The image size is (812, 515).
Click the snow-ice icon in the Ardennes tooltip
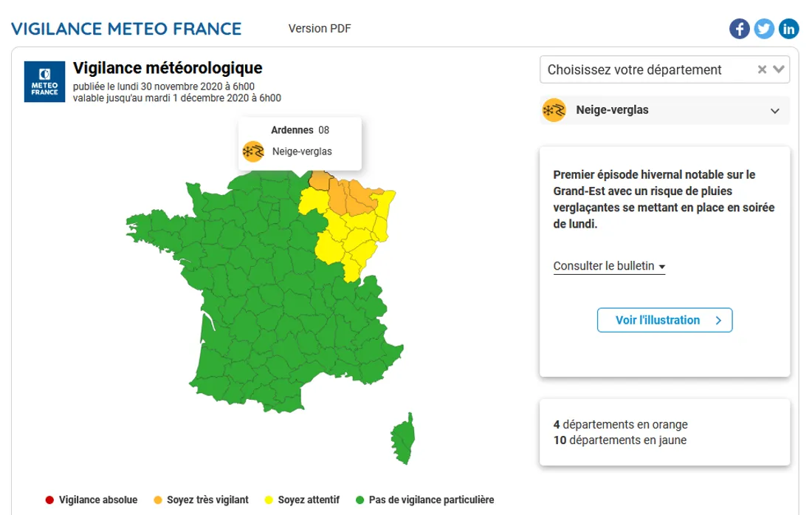coord(253,151)
